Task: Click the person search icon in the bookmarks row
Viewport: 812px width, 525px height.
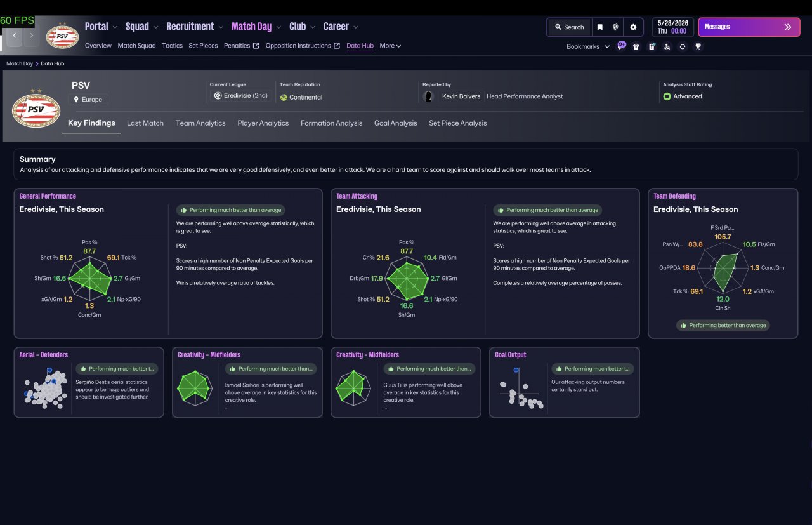Action: click(667, 46)
